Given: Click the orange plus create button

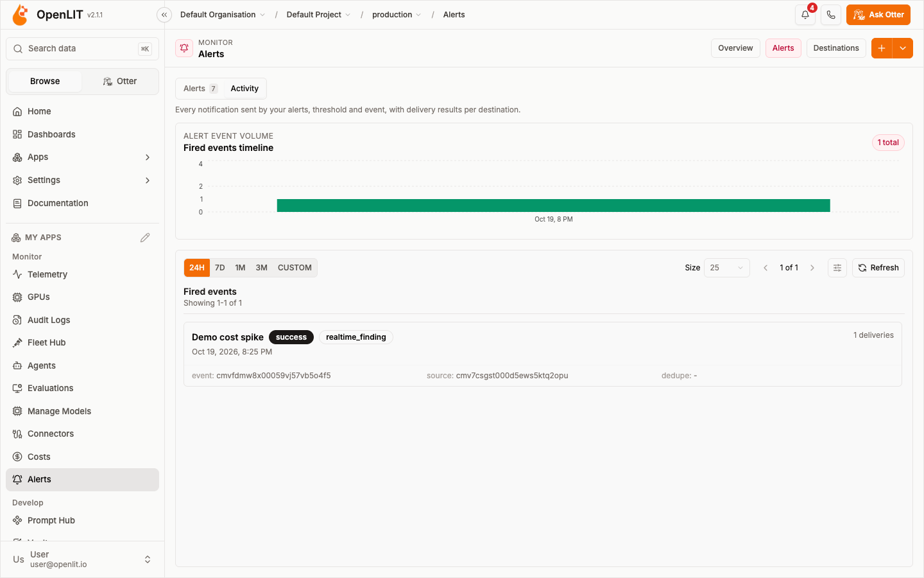Looking at the screenshot, I should [882, 48].
